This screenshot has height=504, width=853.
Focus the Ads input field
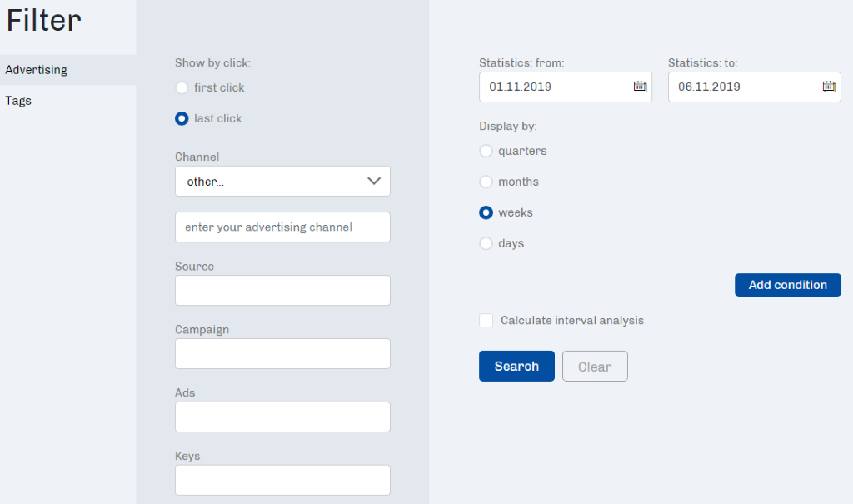[x=282, y=417]
